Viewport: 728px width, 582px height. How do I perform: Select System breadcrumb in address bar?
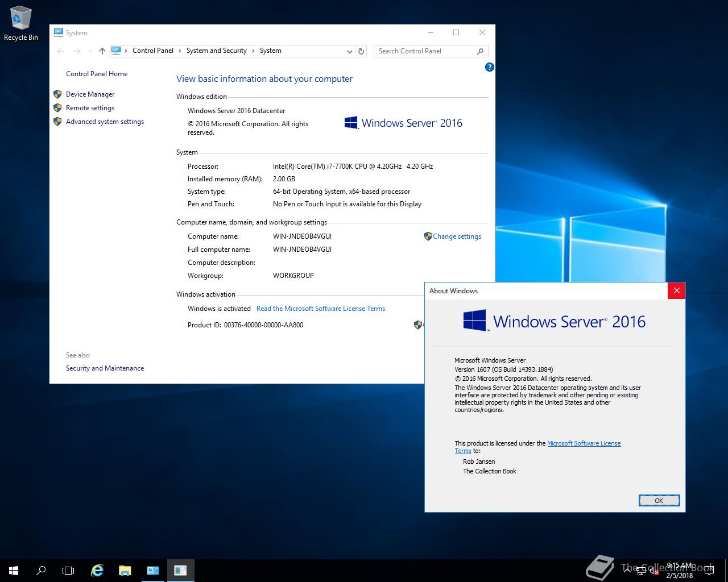pos(271,51)
